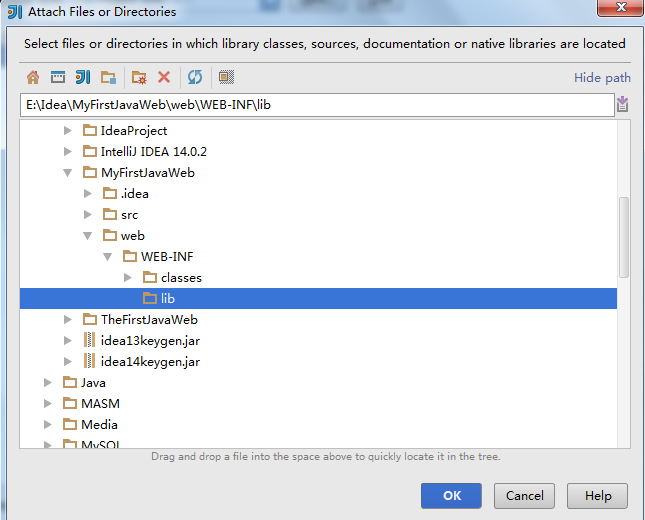Toggle show hidden files and directories icon

[x=226, y=77]
